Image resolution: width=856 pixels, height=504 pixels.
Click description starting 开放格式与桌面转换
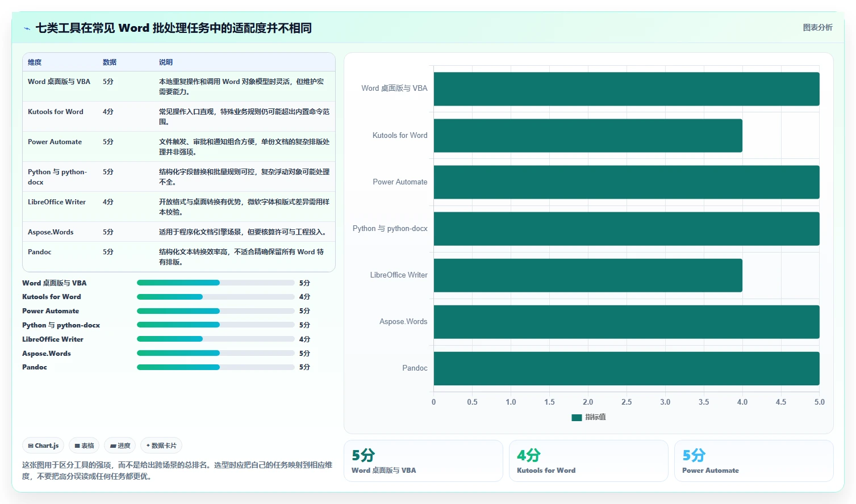point(244,207)
